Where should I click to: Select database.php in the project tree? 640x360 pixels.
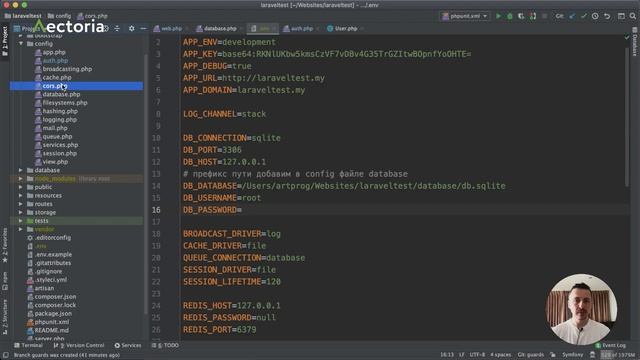(61, 94)
